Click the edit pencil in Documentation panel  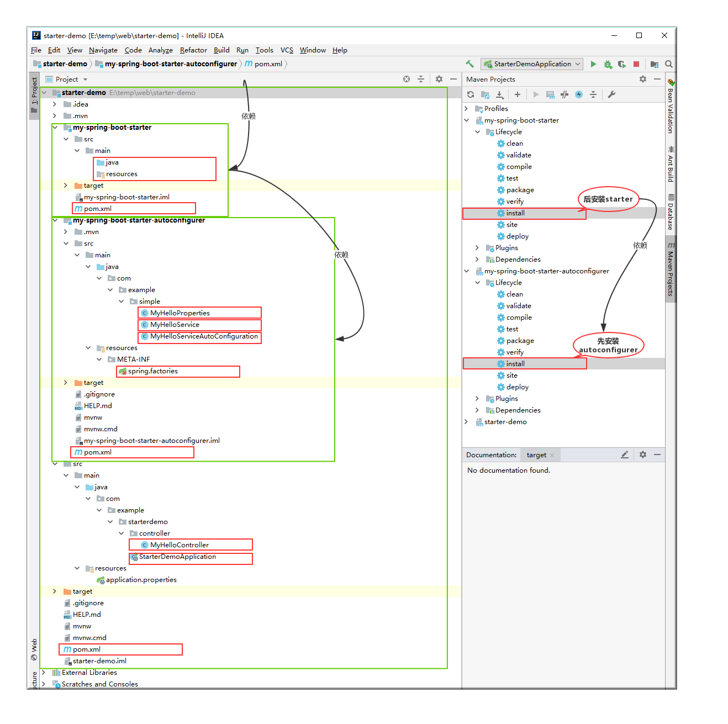point(625,455)
